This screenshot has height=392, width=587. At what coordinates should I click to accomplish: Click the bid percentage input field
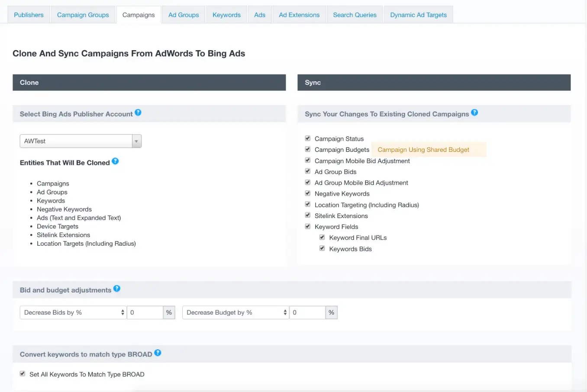[145, 312]
